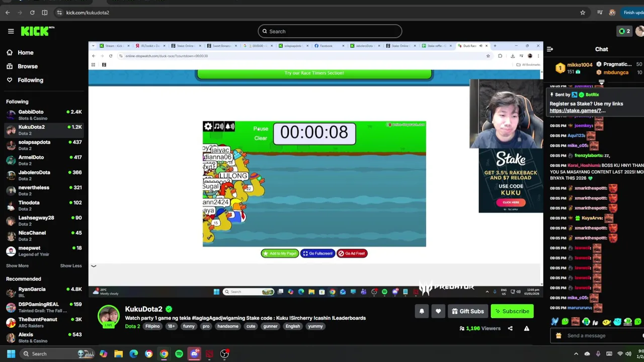Viewport: 644px width, 362px height.
Task: Select the Filipino tag
Action: [152, 326]
